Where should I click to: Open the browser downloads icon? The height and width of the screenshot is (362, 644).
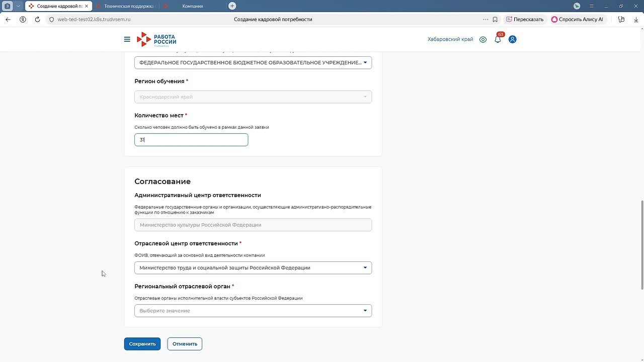[636, 20]
